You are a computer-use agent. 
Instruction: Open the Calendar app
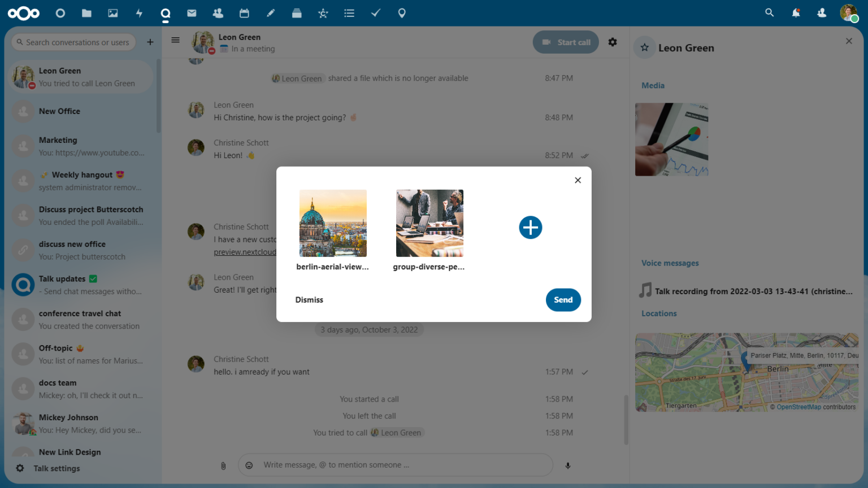244,13
